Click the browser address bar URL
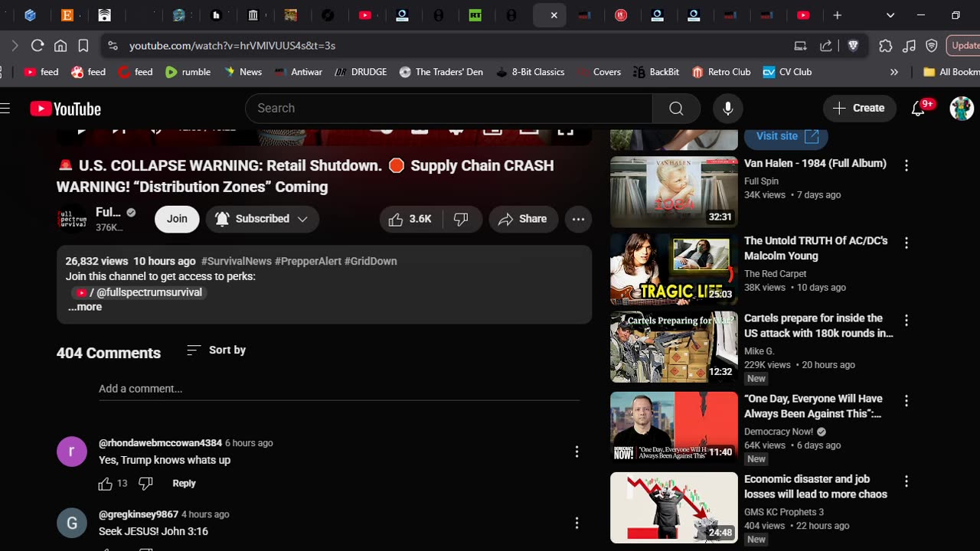 point(232,46)
